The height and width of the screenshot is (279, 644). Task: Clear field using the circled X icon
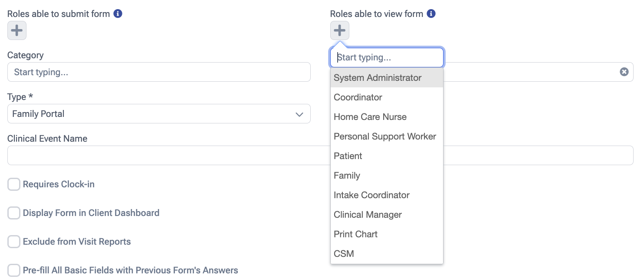[624, 72]
